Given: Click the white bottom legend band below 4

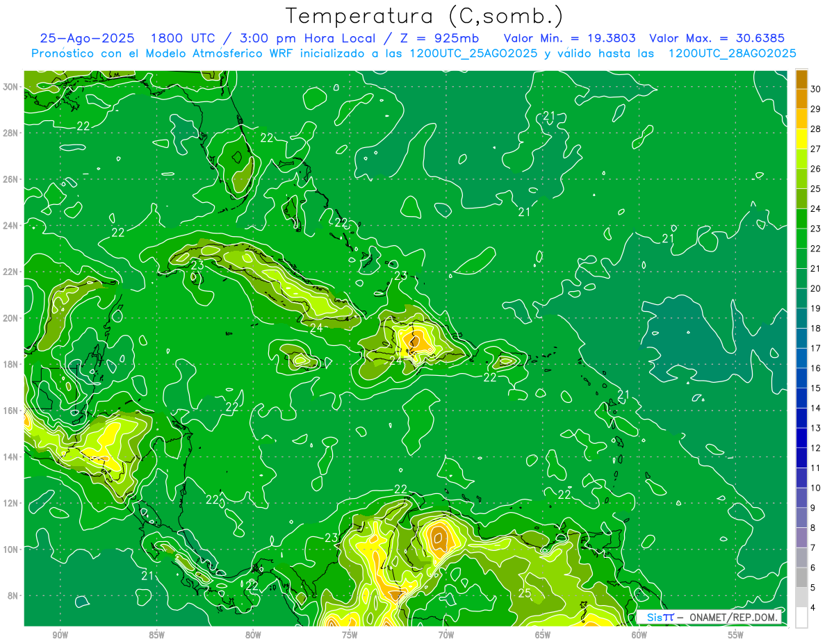Looking at the screenshot, I should [x=801, y=618].
